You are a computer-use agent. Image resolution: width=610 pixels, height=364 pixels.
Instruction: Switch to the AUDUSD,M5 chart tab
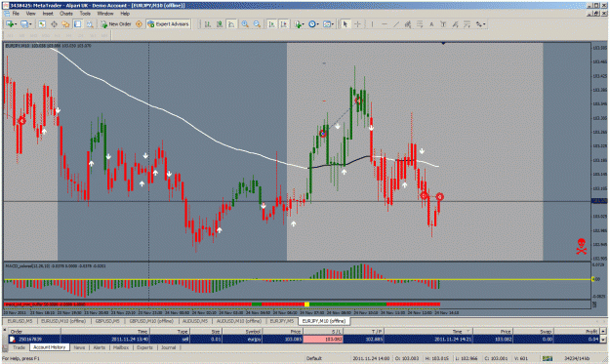click(195, 321)
